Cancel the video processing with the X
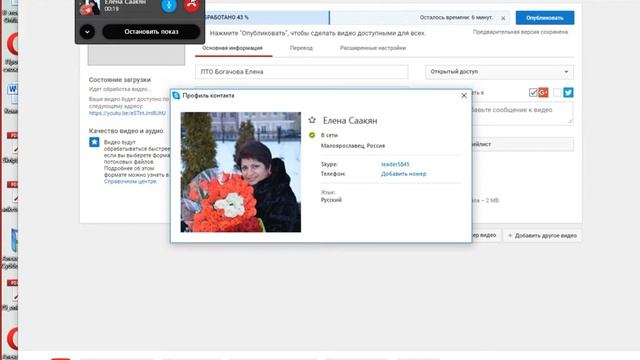 [503, 18]
